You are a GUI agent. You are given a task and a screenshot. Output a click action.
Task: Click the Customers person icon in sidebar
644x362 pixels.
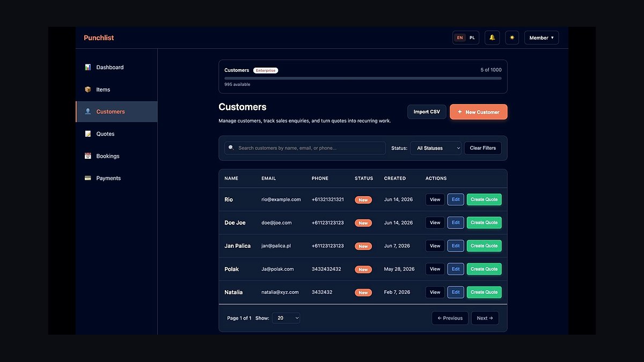pyautogui.click(x=88, y=112)
